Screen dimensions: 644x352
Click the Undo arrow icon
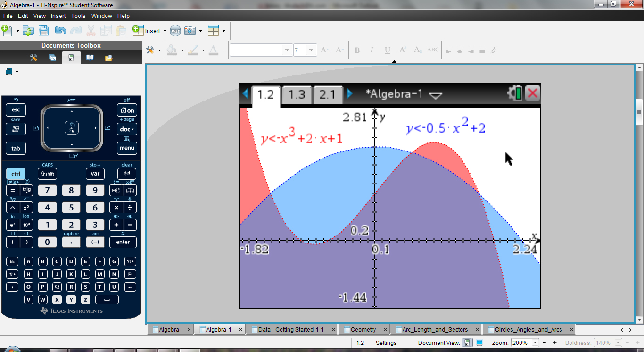pyautogui.click(x=60, y=31)
